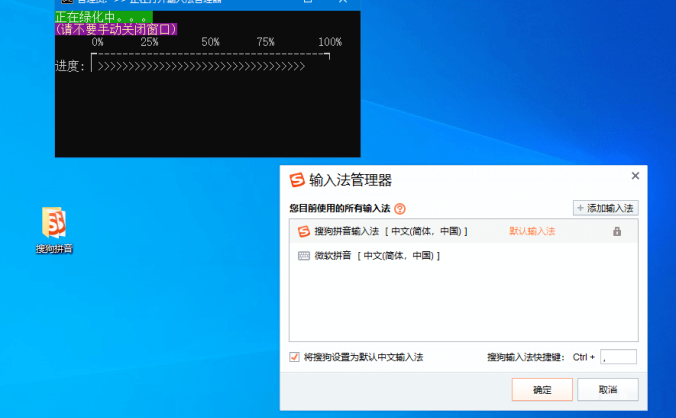Select the 搜狗拼音输入法 row in list
Viewport: 676px width, 418px height.
point(463,231)
